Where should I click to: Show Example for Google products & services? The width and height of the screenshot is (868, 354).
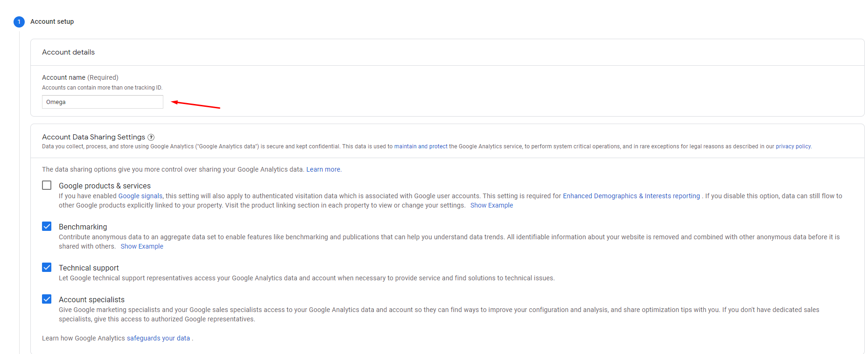click(491, 205)
